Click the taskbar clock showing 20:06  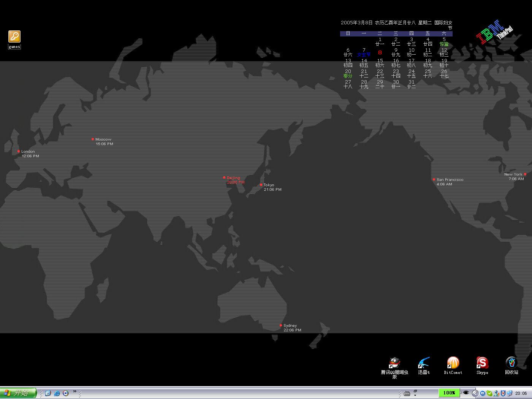click(x=521, y=393)
